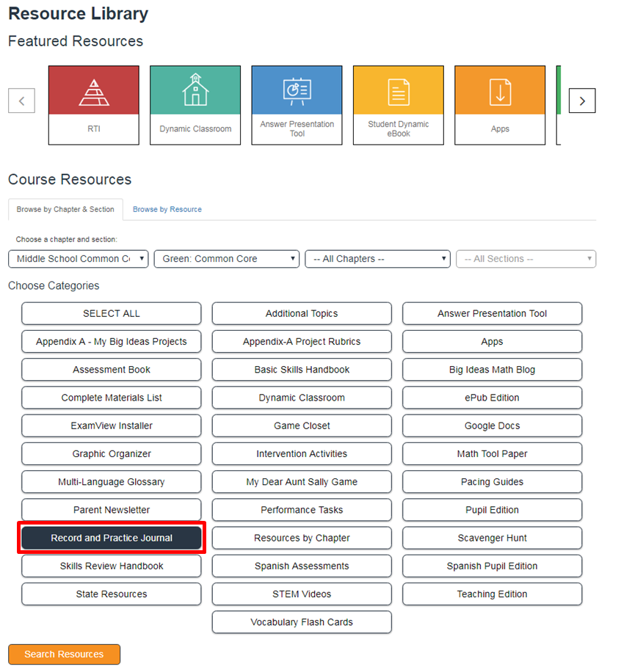Choose the Teaching Edition category
The height and width of the screenshot is (672, 621).
(x=492, y=594)
